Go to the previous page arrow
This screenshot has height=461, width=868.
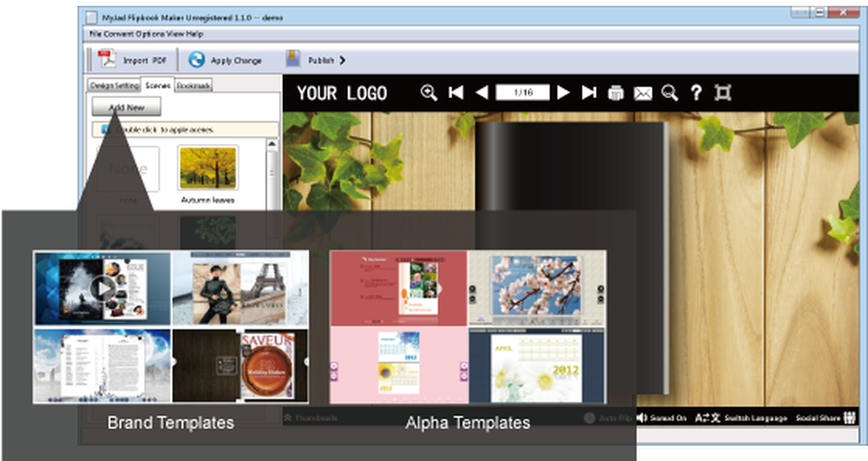(x=482, y=92)
